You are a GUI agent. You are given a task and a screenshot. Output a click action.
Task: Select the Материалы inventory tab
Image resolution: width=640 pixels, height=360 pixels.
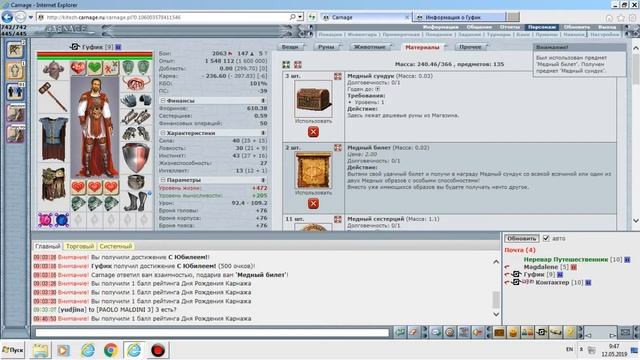point(422,47)
